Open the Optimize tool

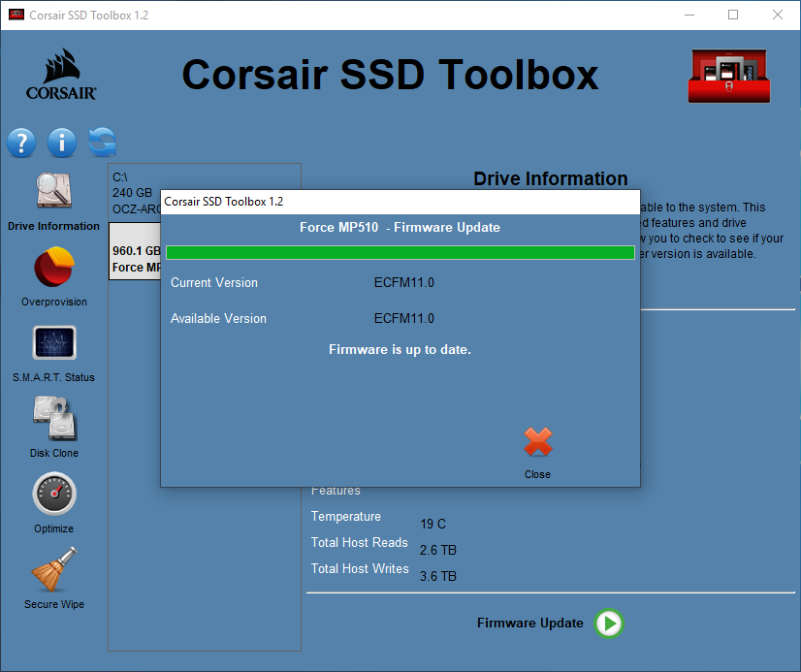pos(53,495)
